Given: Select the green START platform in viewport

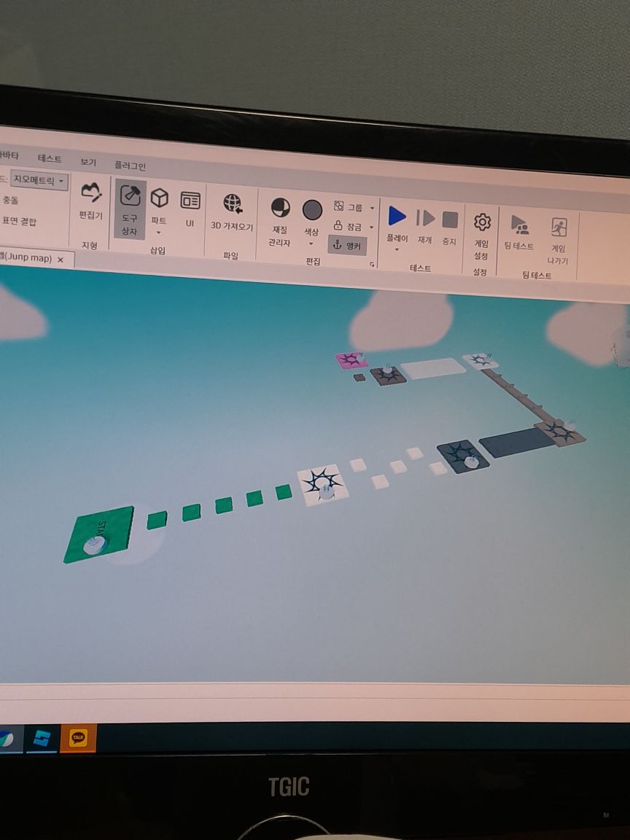Looking at the screenshot, I should (99, 534).
